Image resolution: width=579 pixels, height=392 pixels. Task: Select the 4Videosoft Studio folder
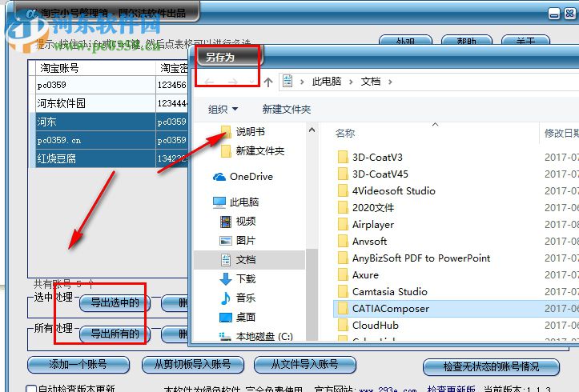pyautogui.click(x=387, y=191)
